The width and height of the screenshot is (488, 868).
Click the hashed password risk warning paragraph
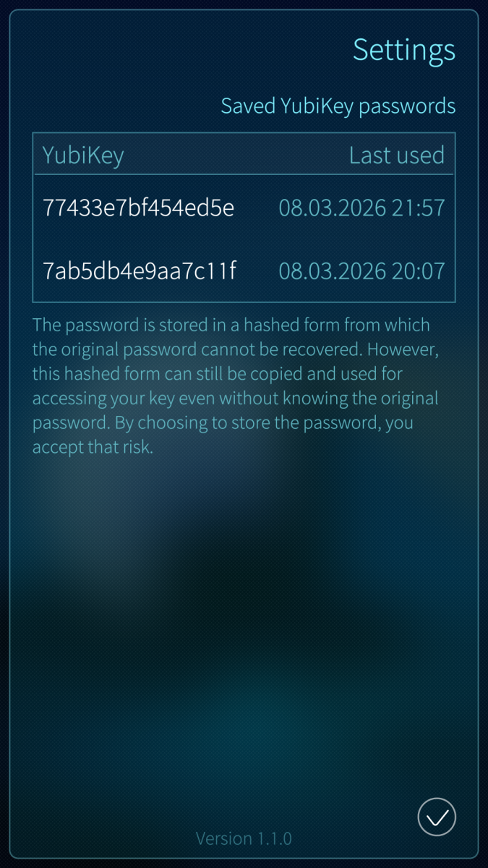point(236,386)
